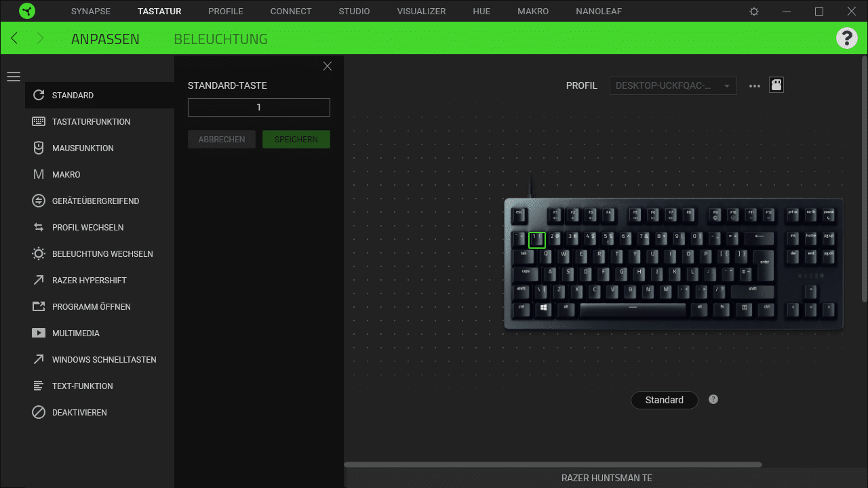Image resolution: width=868 pixels, height=488 pixels.
Task: Select the spacebar on the keyboard image
Action: [x=633, y=308]
